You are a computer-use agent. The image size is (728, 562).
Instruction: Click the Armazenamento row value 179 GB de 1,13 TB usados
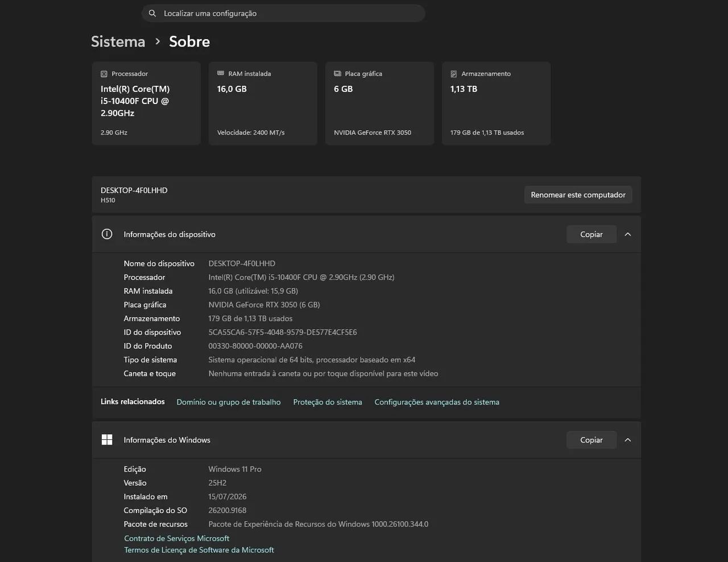(250, 319)
